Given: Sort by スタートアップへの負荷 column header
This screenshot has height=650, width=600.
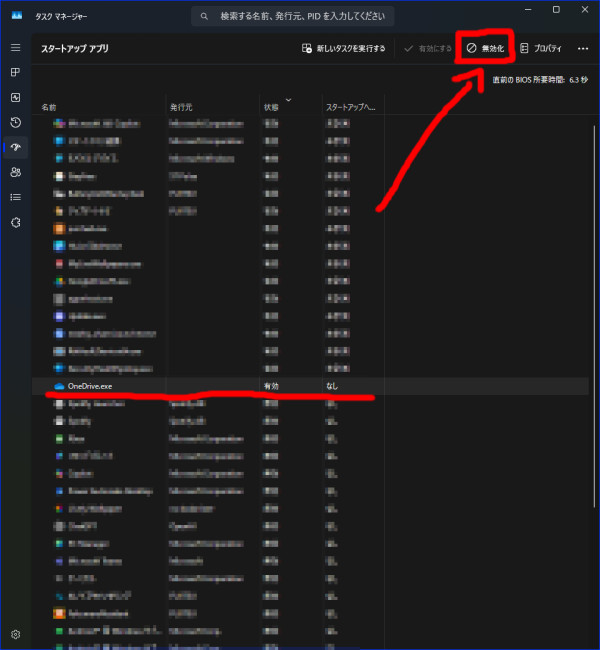Looking at the screenshot, I should 350,106.
